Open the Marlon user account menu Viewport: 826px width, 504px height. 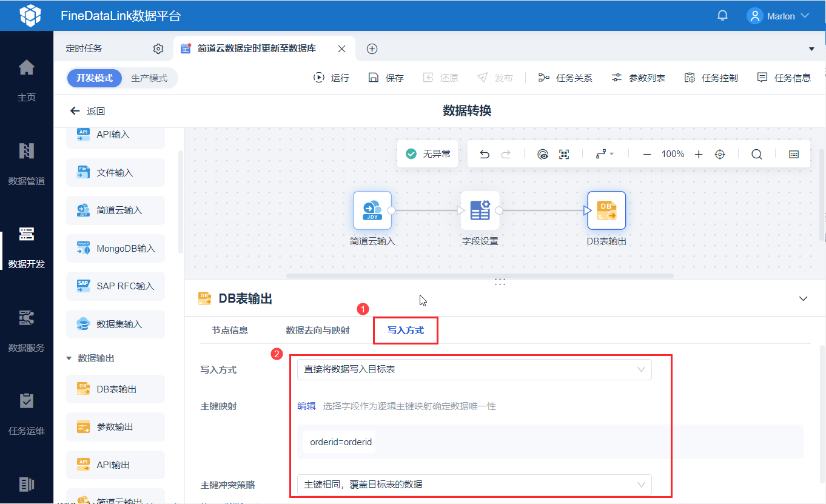click(779, 16)
